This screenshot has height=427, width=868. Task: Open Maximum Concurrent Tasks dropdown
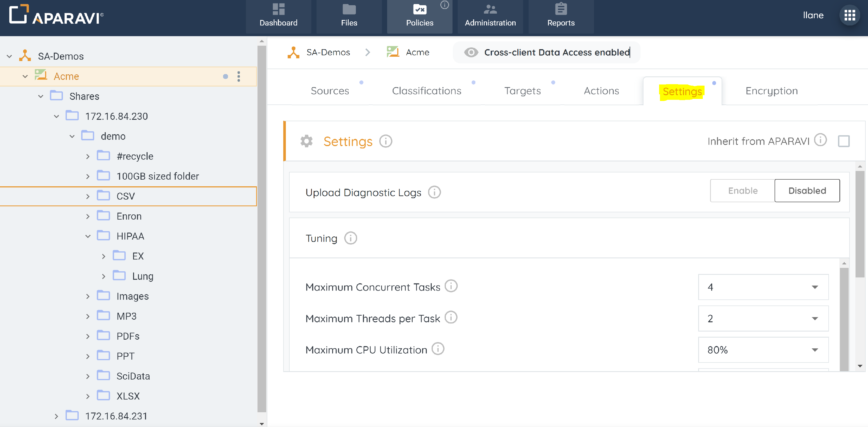763,287
